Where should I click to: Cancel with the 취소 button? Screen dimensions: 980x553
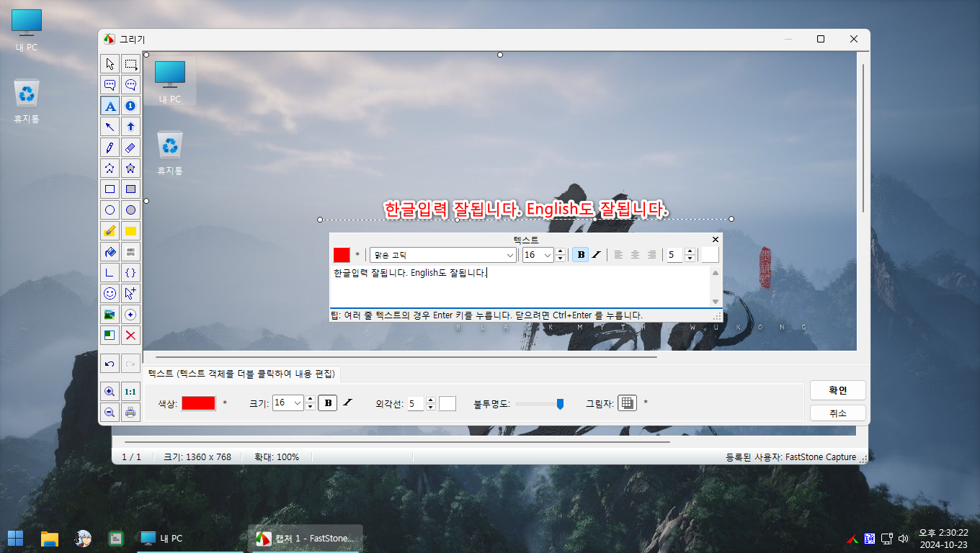pos(837,413)
